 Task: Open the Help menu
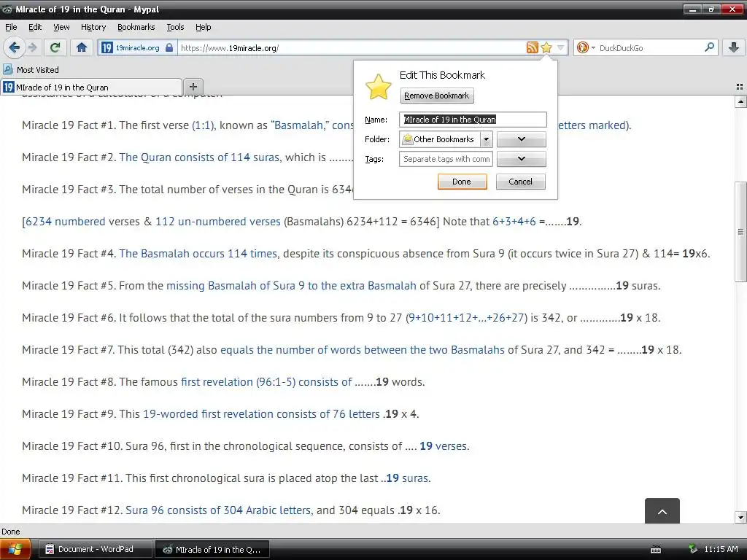coord(203,27)
